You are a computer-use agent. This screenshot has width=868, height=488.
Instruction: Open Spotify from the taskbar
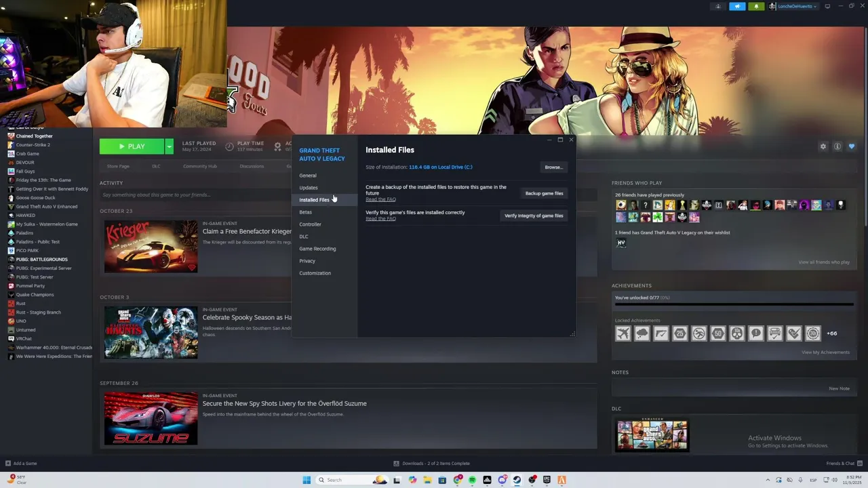(x=472, y=480)
